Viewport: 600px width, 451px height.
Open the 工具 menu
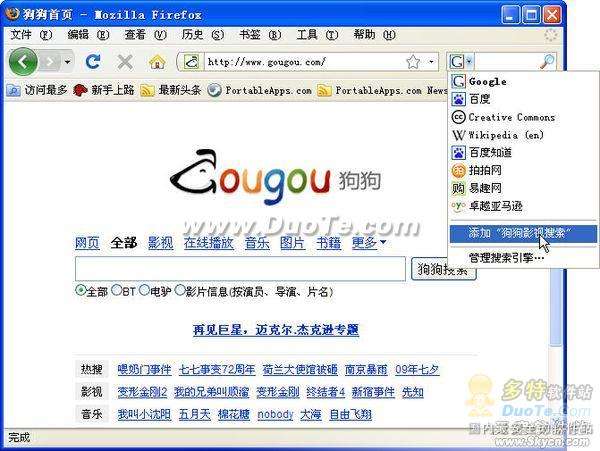coord(317,35)
